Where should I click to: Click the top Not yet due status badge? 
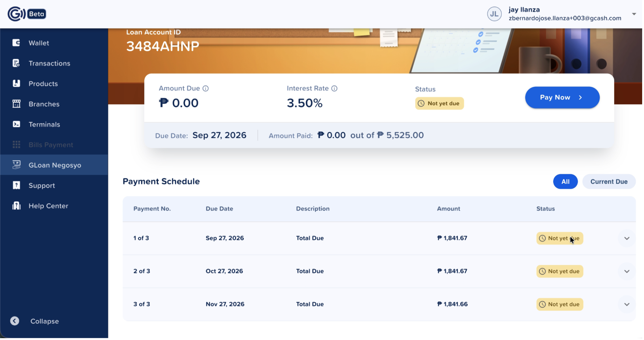tap(439, 103)
